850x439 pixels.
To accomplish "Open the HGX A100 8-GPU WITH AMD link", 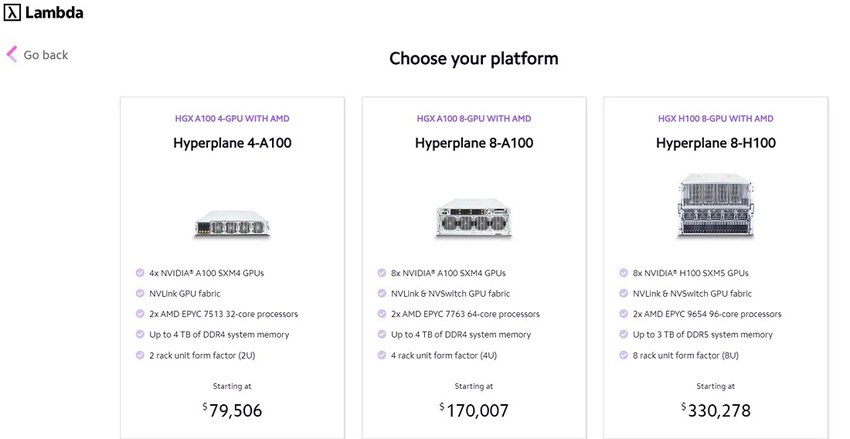I will (x=474, y=118).
